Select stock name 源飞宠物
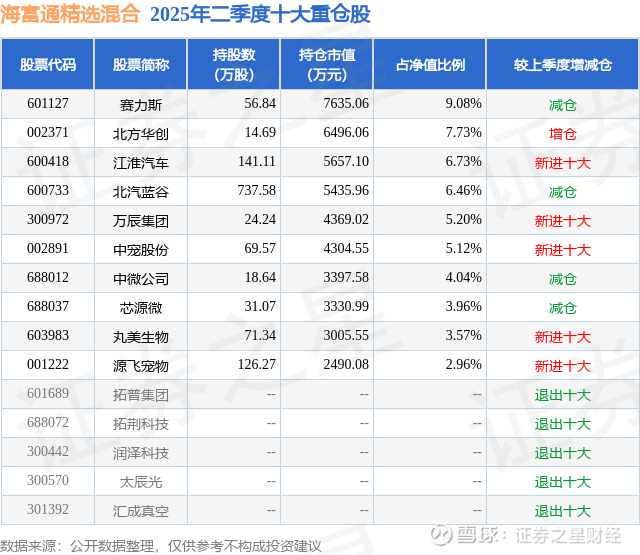Image resolution: width=640 pixels, height=555 pixels. [x=141, y=366]
